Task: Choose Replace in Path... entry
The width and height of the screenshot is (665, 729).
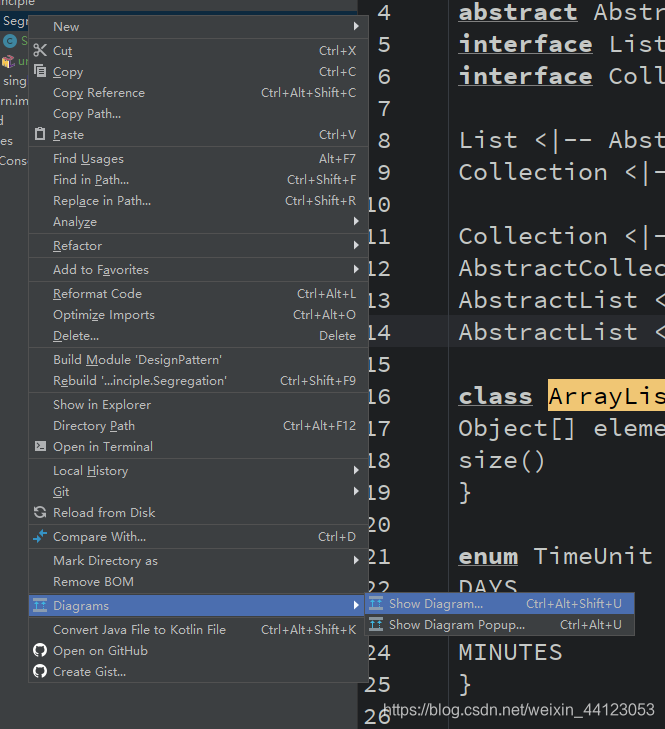Action: click(x=199, y=200)
